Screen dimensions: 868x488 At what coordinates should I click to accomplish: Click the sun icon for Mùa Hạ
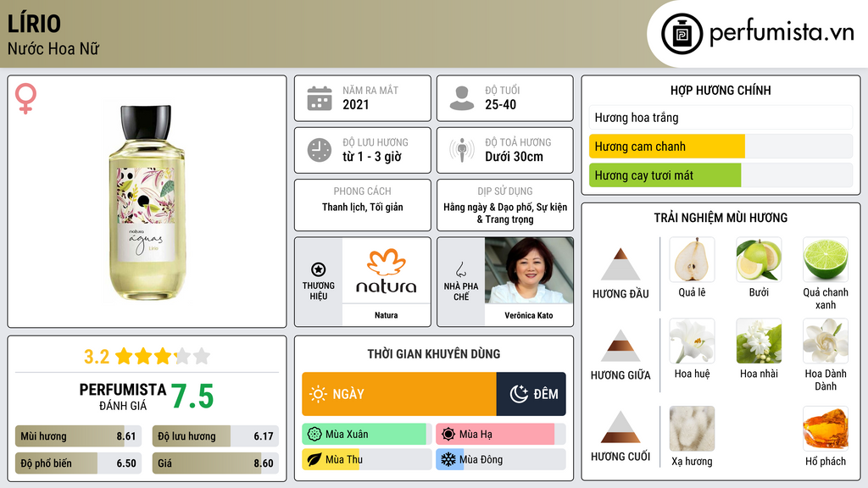448,435
